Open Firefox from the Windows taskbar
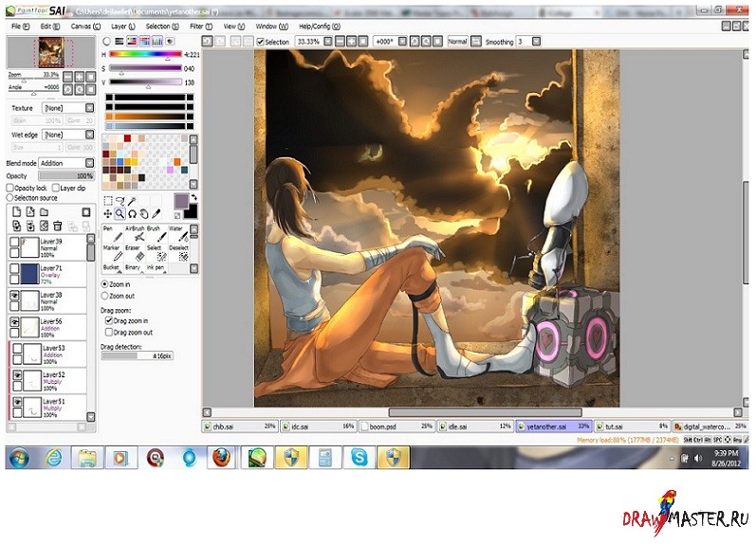The width and height of the screenshot is (756, 544). [221, 457]
